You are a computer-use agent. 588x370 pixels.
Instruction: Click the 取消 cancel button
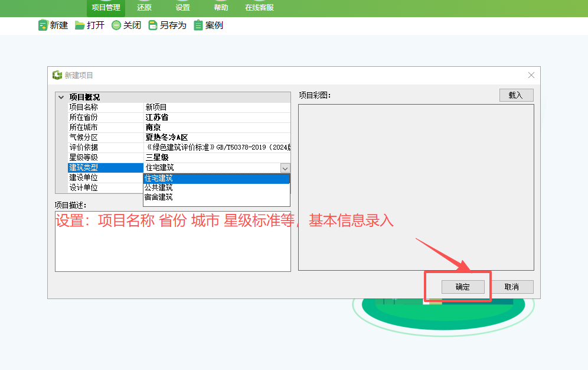click(512, 287)
